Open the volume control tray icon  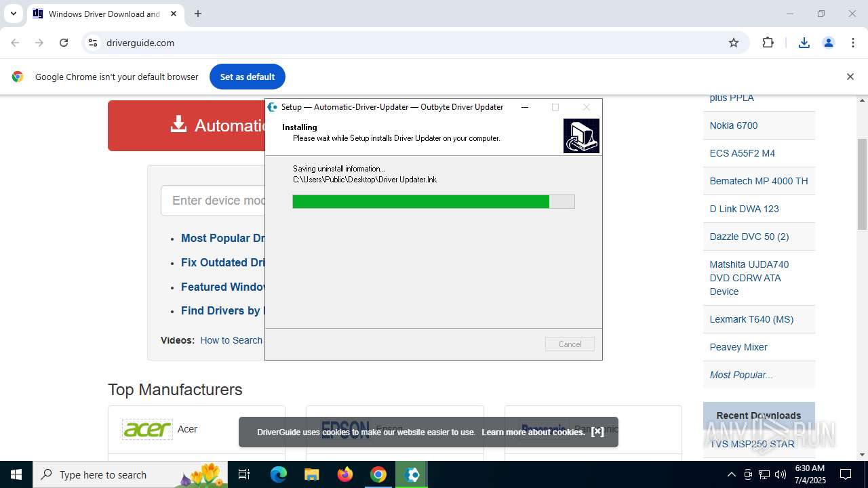[x=781, y=474]
